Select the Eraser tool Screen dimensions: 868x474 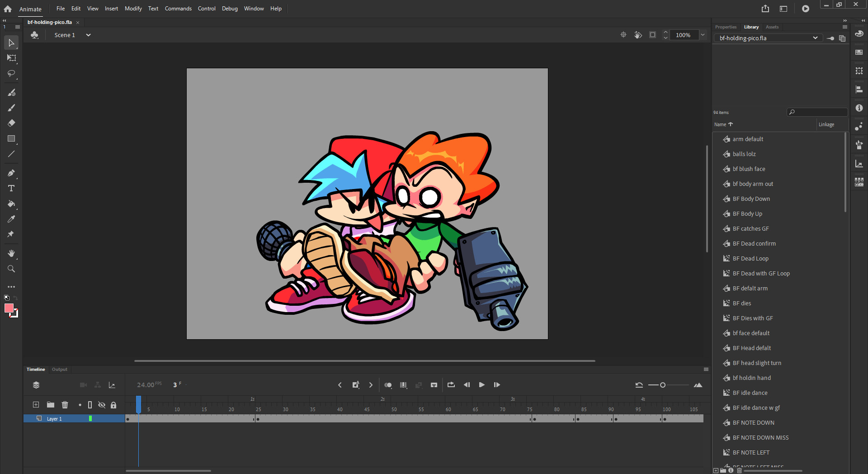(11, 123)
